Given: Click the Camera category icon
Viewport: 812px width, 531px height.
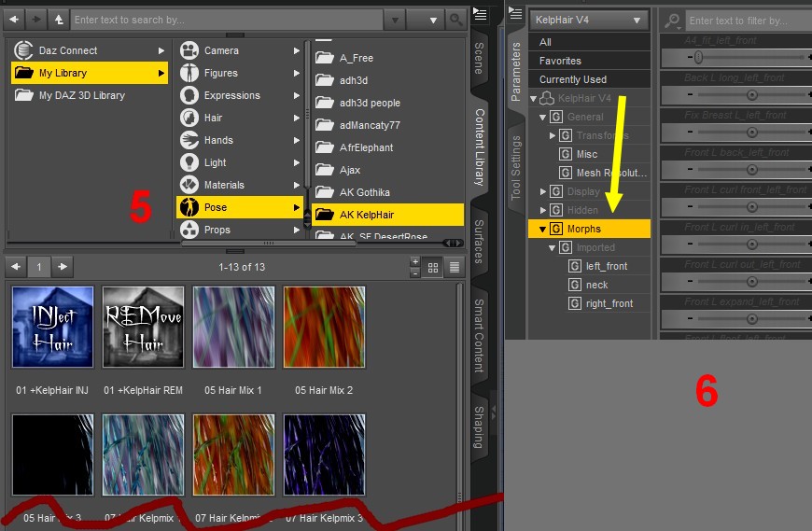Looking at the screenshot, I should pos(189,50).
